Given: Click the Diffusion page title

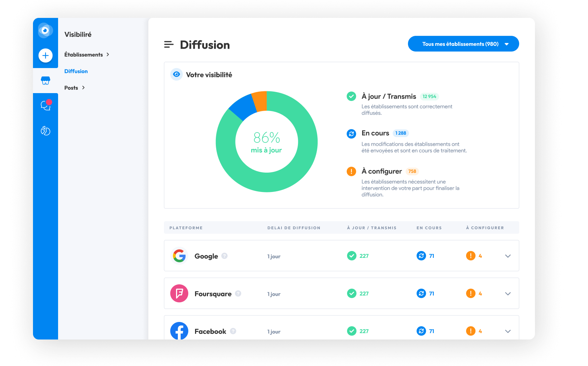Looking at the screenshot, I should pos(205,45).
